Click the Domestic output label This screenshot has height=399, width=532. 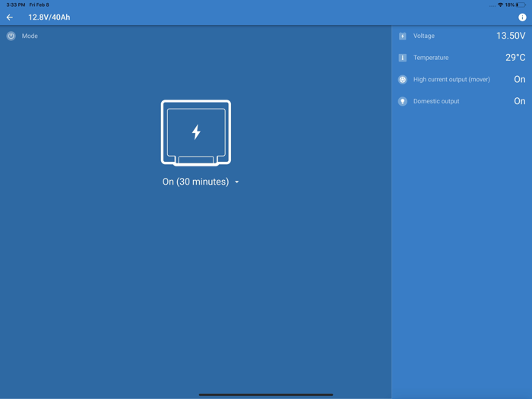436,101
